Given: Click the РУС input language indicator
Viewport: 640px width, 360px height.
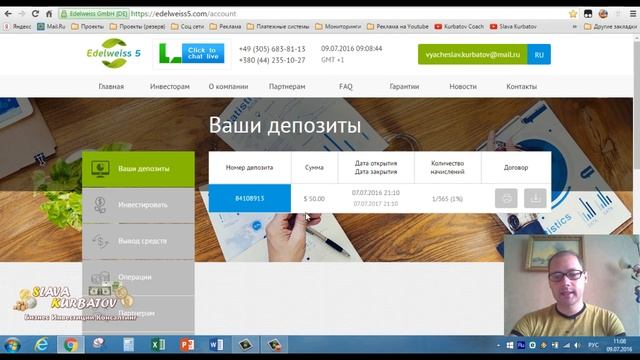Looking at the screenshot, I should 593,345.
